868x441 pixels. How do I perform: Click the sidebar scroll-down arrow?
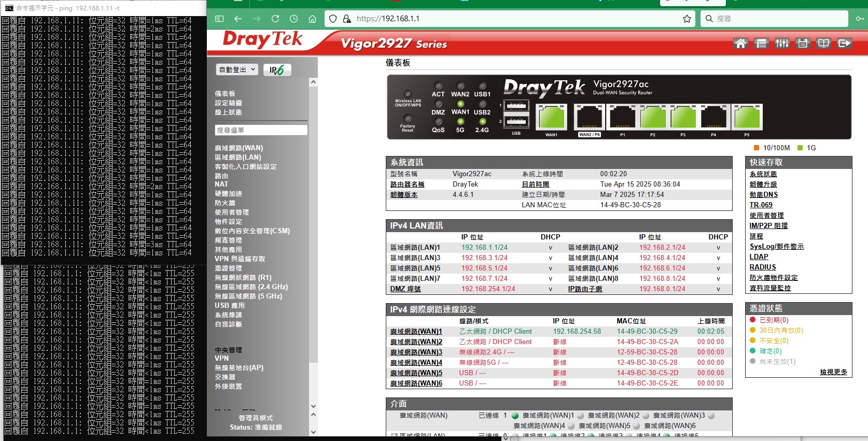pyautogui.click(x=313, y=406)
